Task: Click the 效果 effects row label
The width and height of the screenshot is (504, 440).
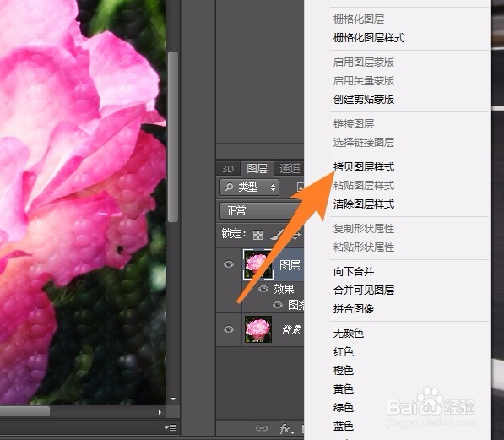Action: [x=284, y=289]
